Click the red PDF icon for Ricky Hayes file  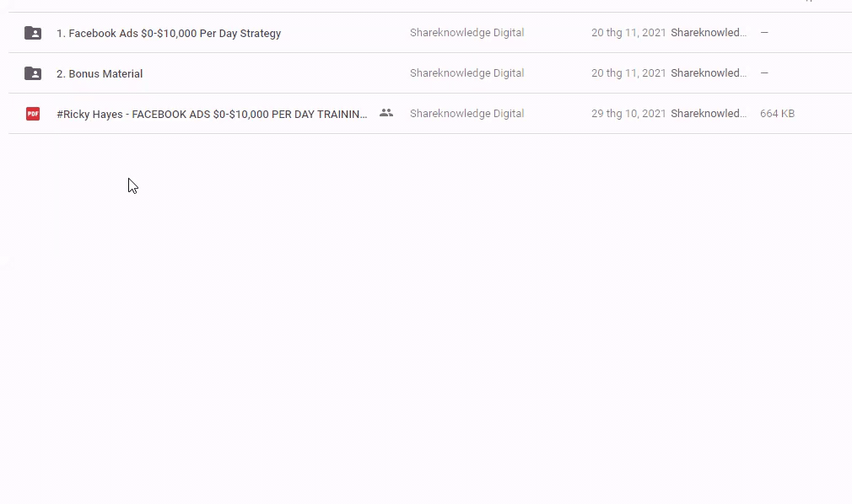coord(33,114)
